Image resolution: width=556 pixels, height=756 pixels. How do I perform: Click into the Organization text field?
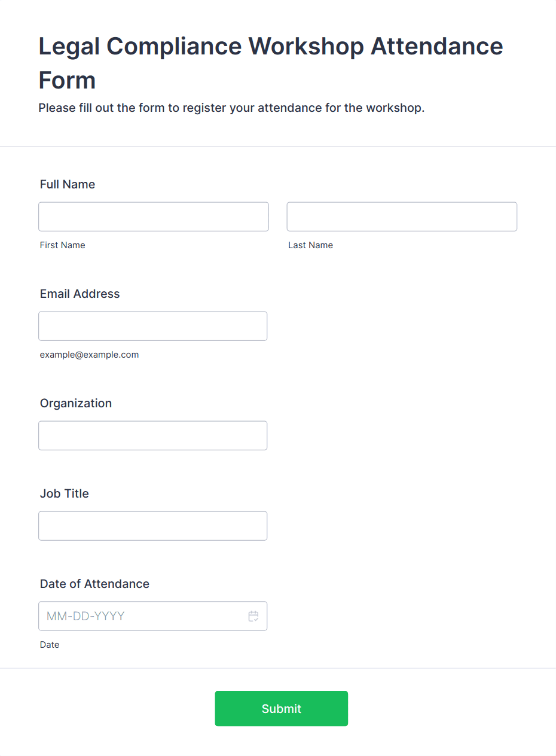[152, 435]
